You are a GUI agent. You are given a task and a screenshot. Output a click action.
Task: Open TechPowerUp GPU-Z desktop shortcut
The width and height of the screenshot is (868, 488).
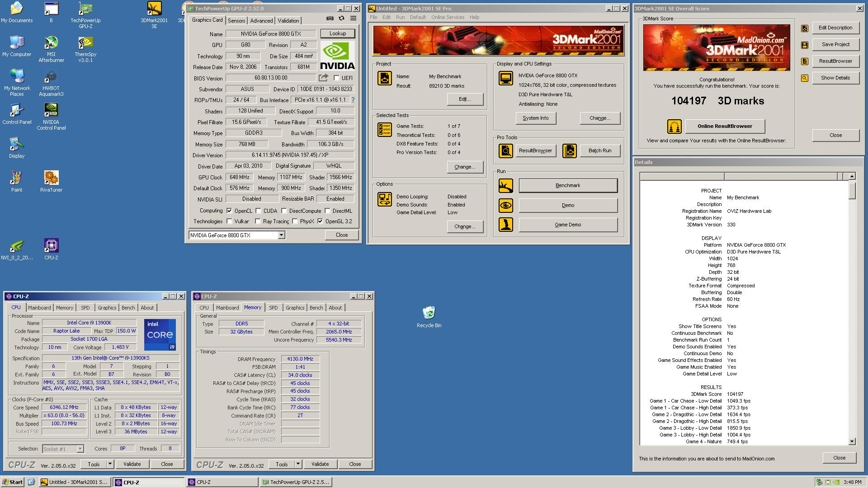tap(85, 15)
